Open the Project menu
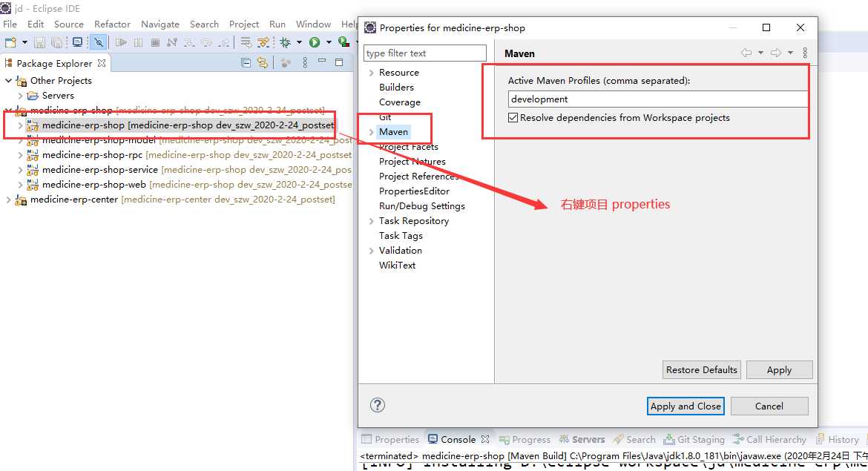Image resolution: width=868 pixels, height=471 pixels. (244, 24)
